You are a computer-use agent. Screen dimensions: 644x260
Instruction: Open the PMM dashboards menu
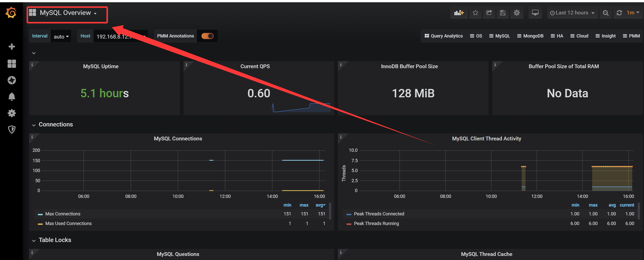click(631, 36)
